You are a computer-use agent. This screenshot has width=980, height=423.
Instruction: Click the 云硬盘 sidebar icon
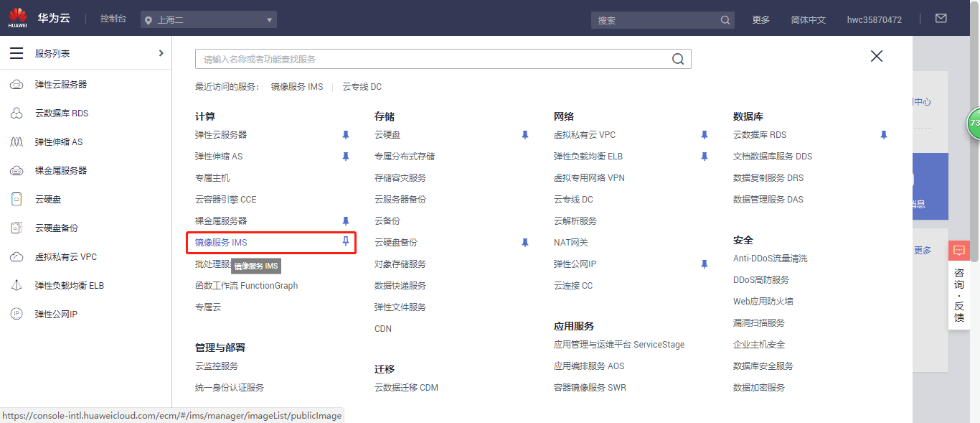click(17, 200)
